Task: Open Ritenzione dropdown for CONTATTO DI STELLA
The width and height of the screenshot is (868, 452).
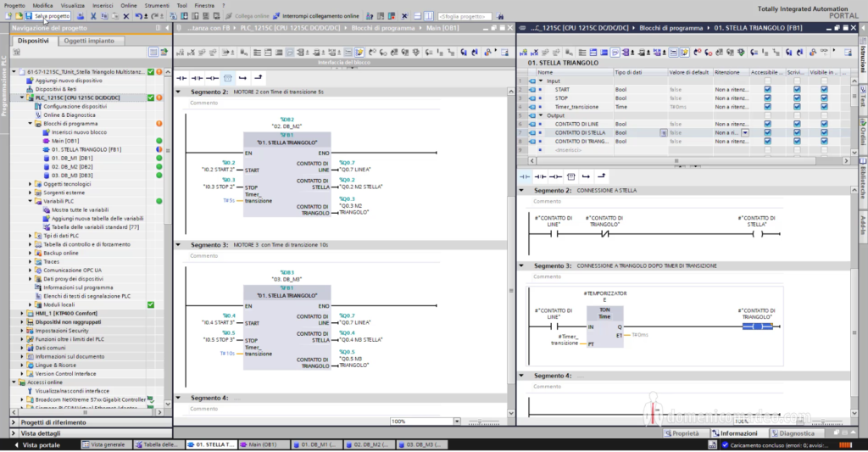Action: pos(745,133)
